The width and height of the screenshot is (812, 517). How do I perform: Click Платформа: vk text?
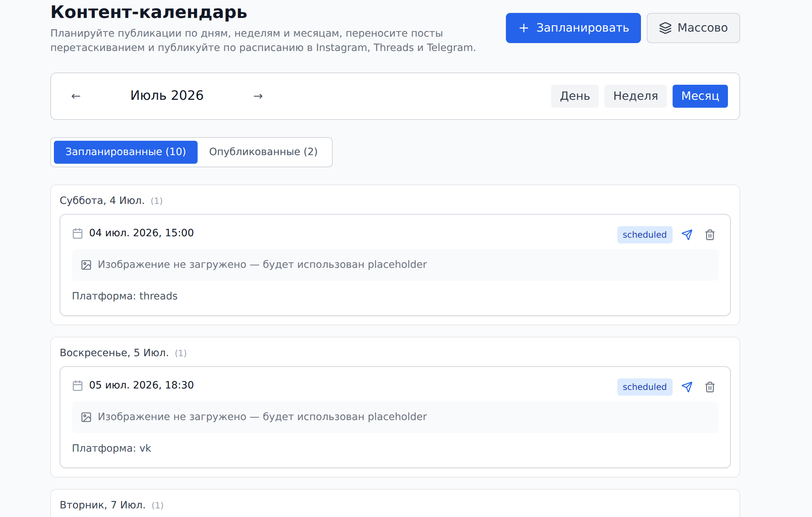pos(111,448)
